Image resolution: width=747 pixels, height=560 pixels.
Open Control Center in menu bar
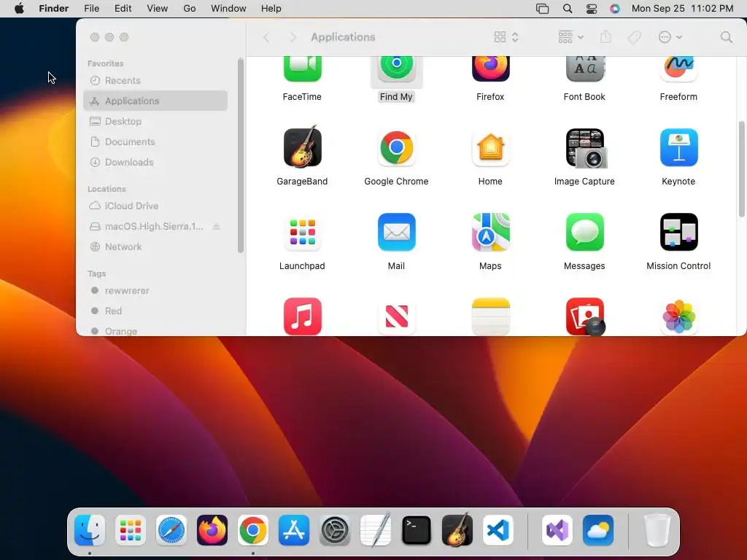(x=591, y=9)
